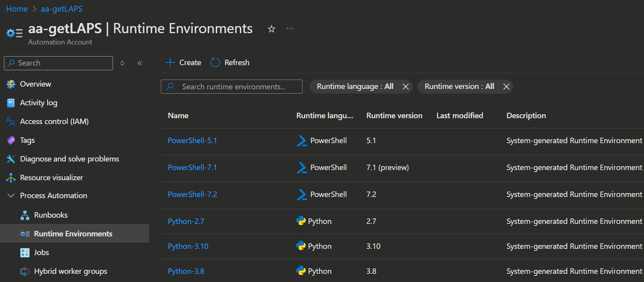Image resolution: width=644 pixels, height=282 pixels.
Task: Open Resource visualizer in sidebar
Action: [51, 177]
